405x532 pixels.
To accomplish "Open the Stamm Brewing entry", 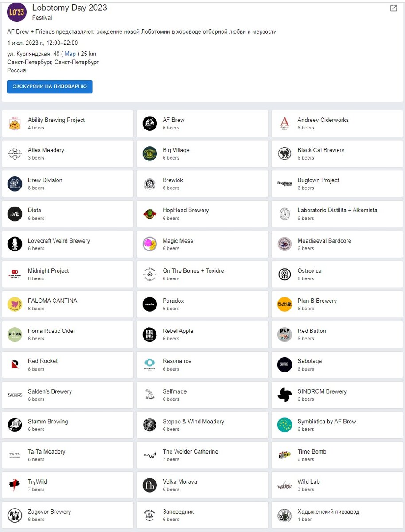I will click(x=67, y=425).
